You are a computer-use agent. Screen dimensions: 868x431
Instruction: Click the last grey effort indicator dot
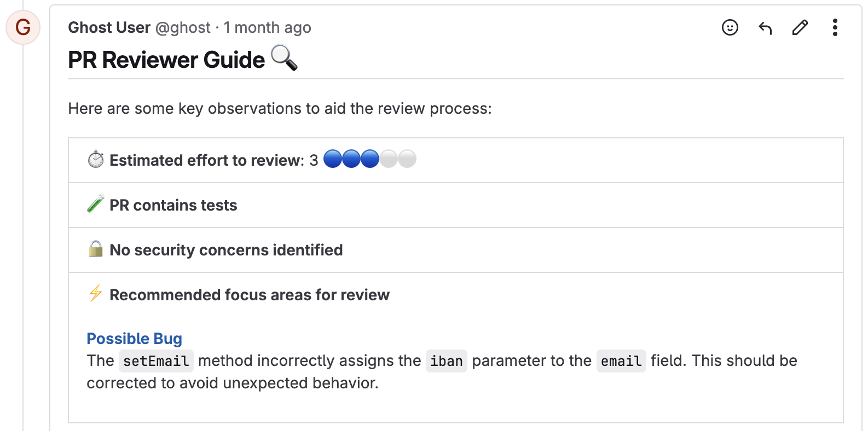pos(407,159)
